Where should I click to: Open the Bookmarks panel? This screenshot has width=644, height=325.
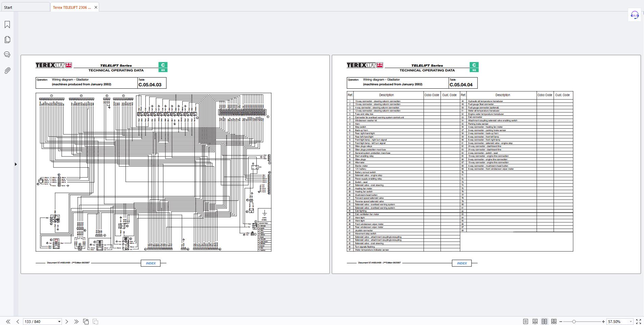tap(7, 24)
